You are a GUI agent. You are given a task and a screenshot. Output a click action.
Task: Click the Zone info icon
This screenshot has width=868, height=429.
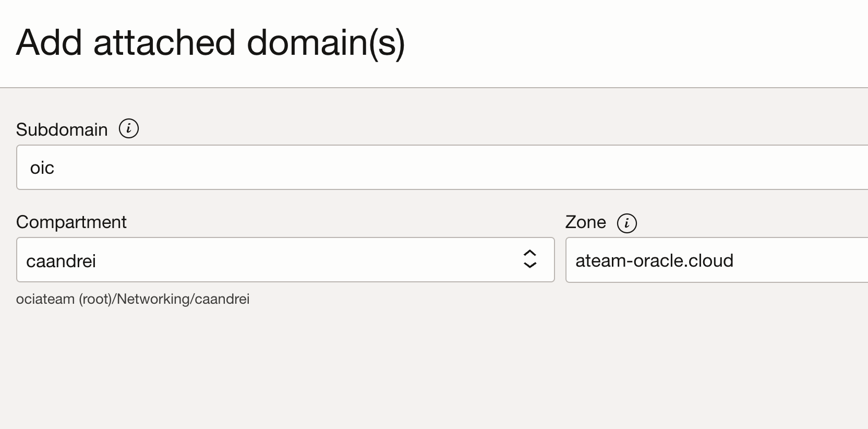click(x=626, y=223)
